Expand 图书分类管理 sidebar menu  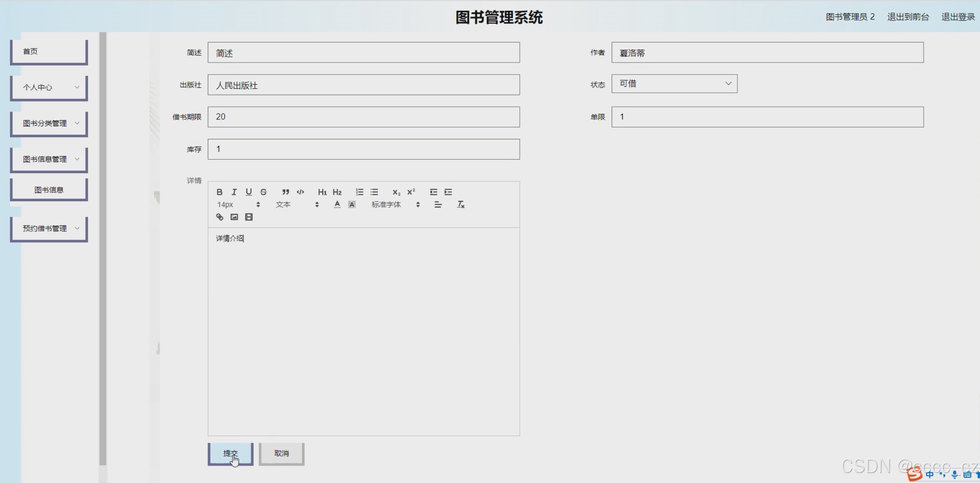[49, 123]
